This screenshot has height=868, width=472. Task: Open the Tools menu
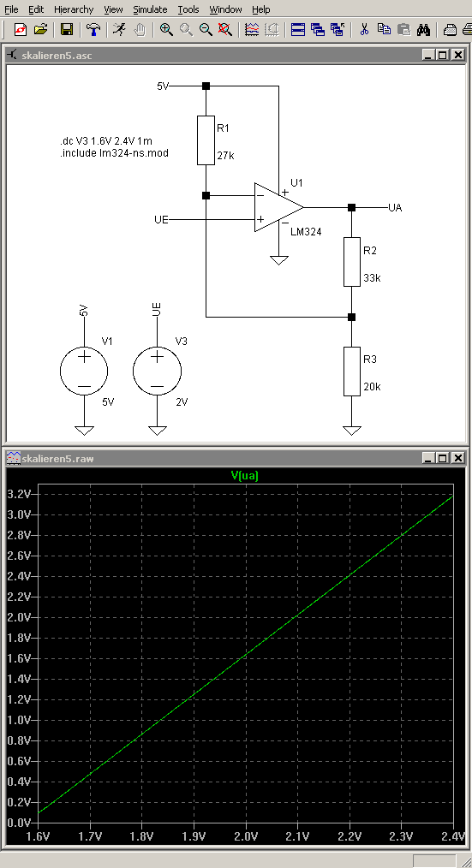coord(188,9)
